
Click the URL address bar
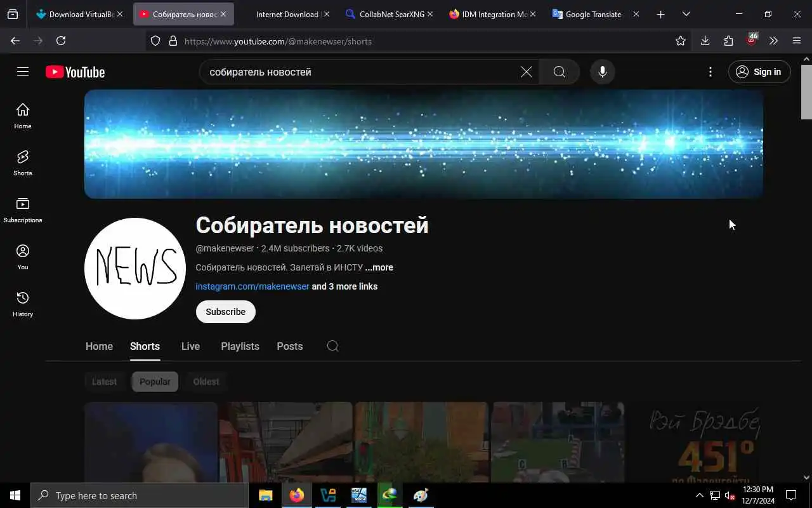(419, 41)
